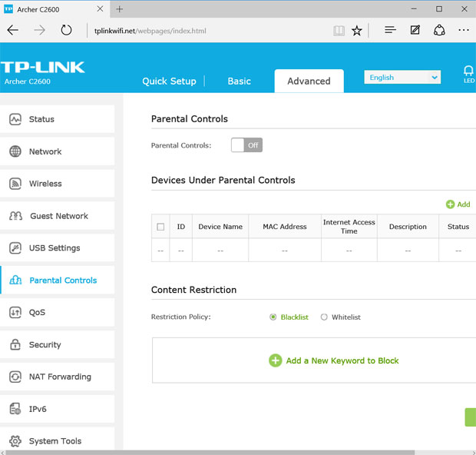
Task: Open a new browser tab
Action: 120,9
